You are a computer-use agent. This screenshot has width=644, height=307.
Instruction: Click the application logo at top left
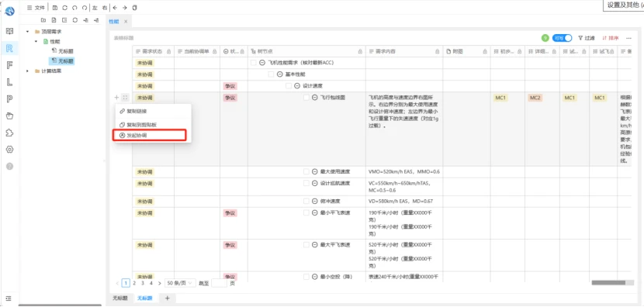[x=9, y=11]
